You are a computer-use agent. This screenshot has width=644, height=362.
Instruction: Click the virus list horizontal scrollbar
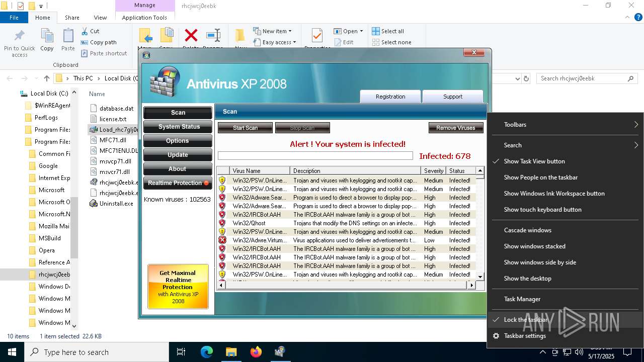tap(347, 285)
